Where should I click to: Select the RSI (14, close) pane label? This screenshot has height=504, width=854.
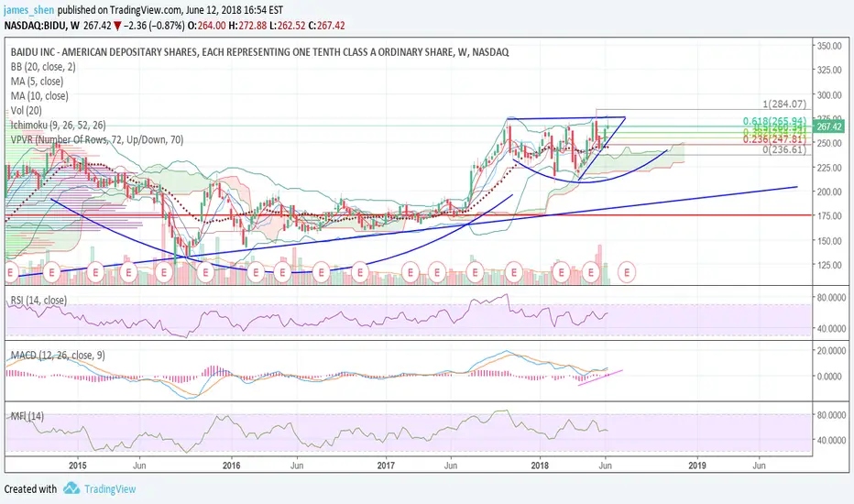click(38, 301)
